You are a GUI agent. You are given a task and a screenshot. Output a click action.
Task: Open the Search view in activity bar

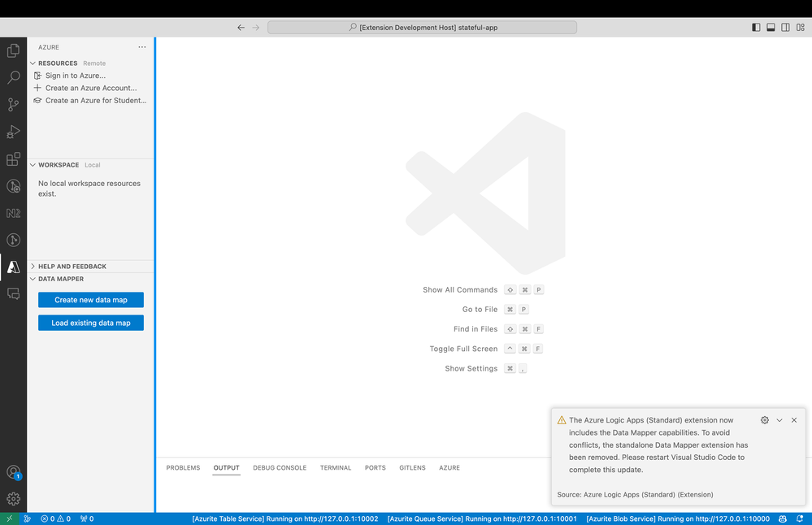point(14,78)
